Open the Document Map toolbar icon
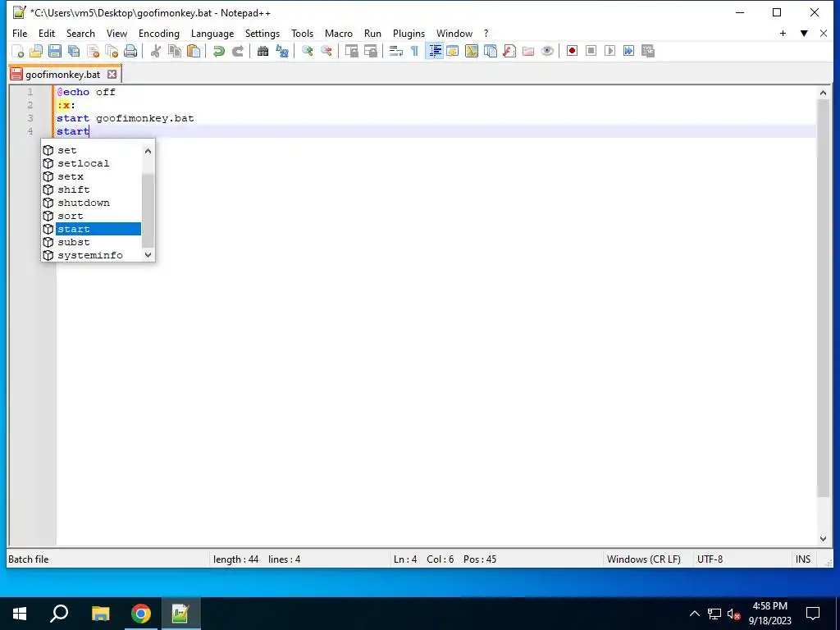 [x=472, y=51]
